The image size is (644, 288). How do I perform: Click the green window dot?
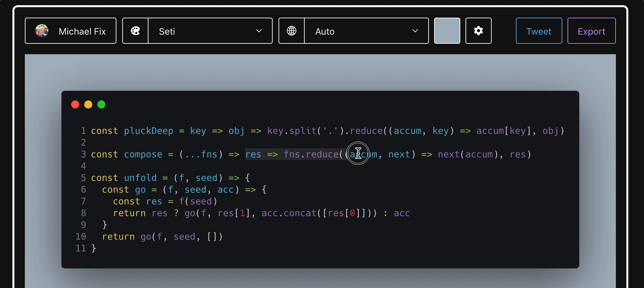pos(101,104)
